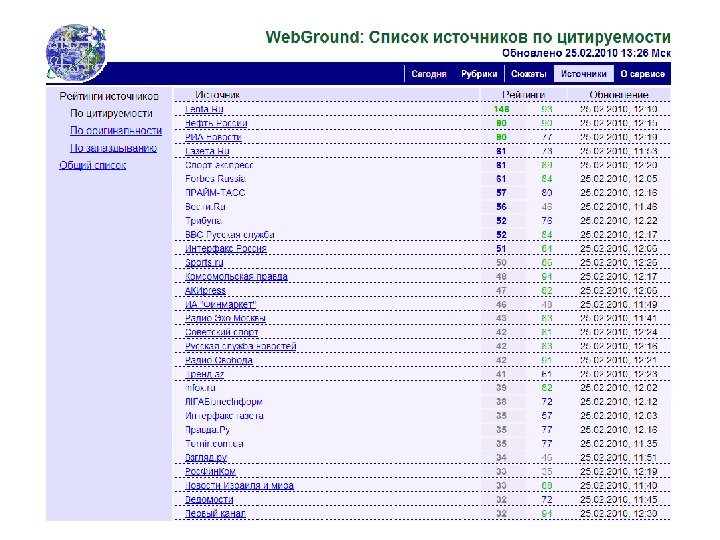The width and height of the screenshot is (720, 540).
Task: Click Взгляд.ру rating value 34
Action: 501,458
